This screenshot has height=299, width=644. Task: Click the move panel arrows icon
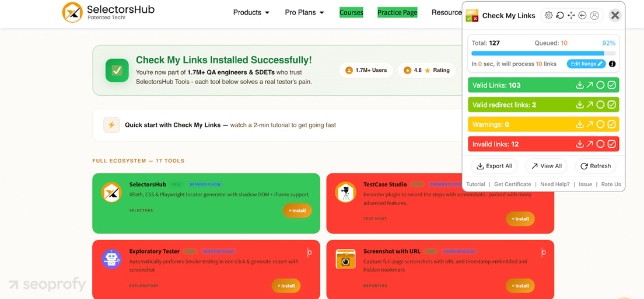click(571, 16)
